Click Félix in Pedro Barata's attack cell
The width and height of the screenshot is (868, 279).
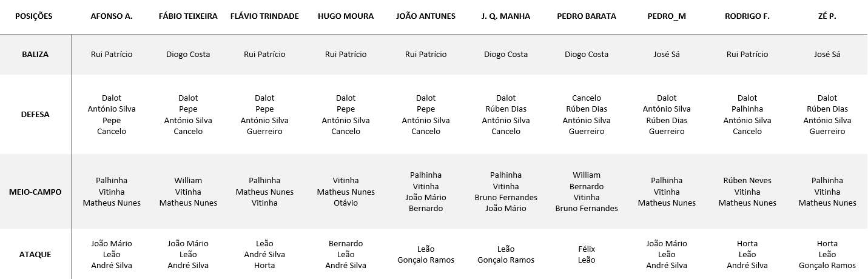point(587,249)
